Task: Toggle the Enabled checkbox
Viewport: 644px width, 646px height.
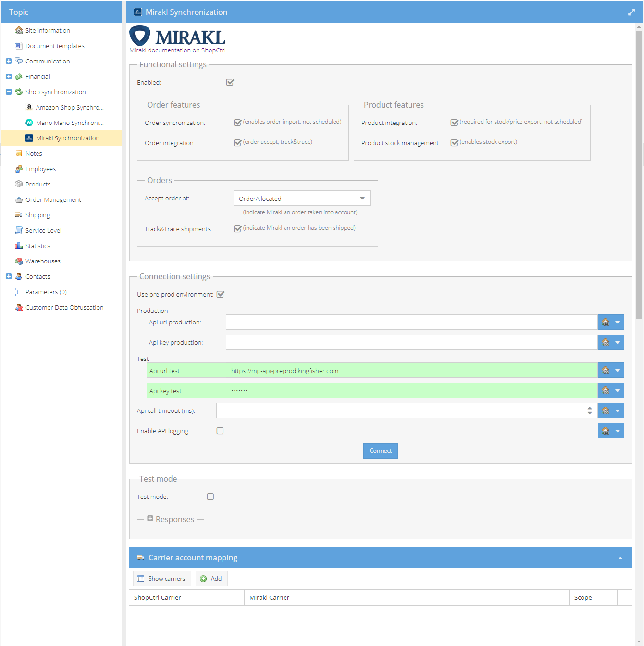Action: tap(230, 82)
